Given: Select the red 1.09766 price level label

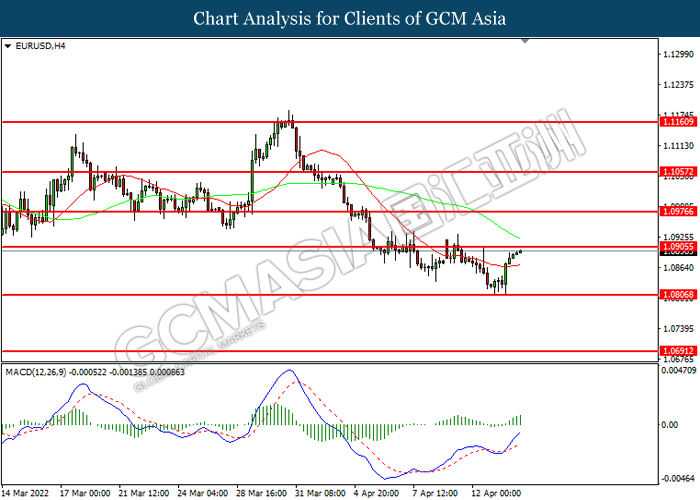Looking at the screenshot, I should (x=678, y=212).
